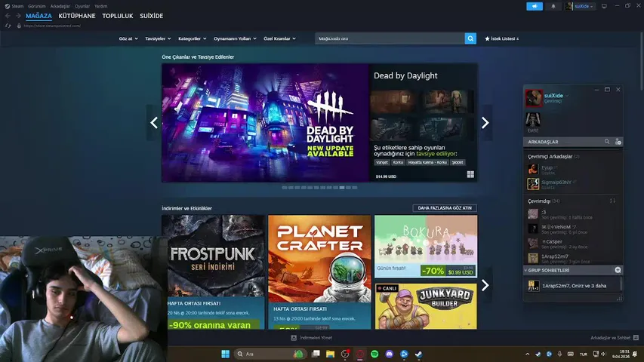644x362 pixels.
Task: Click the Mağazada ara search field
Action: coord(390,38)
